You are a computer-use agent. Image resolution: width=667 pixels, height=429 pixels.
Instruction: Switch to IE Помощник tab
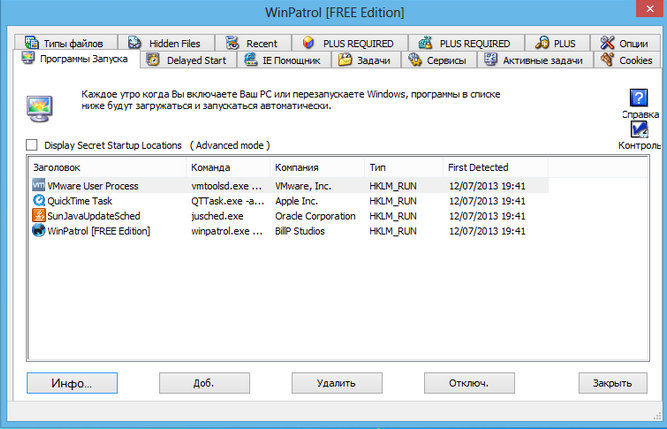pos(284,60)
